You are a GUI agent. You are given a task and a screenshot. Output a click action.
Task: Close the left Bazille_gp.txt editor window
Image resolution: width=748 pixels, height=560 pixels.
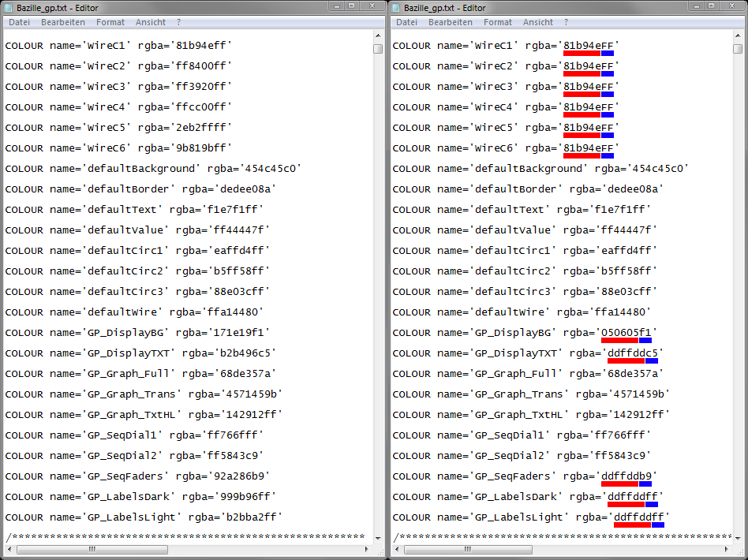coord(372,6)
